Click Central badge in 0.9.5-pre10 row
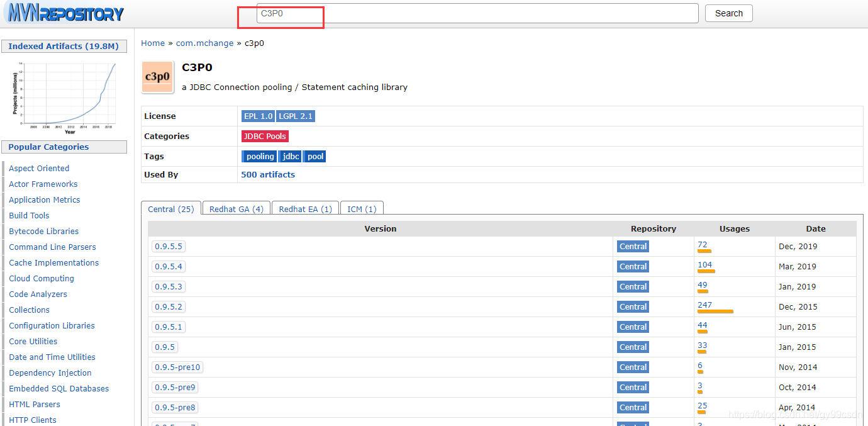Image resolution: width=868 pixels, height=426 pixels. pos(633,367)
